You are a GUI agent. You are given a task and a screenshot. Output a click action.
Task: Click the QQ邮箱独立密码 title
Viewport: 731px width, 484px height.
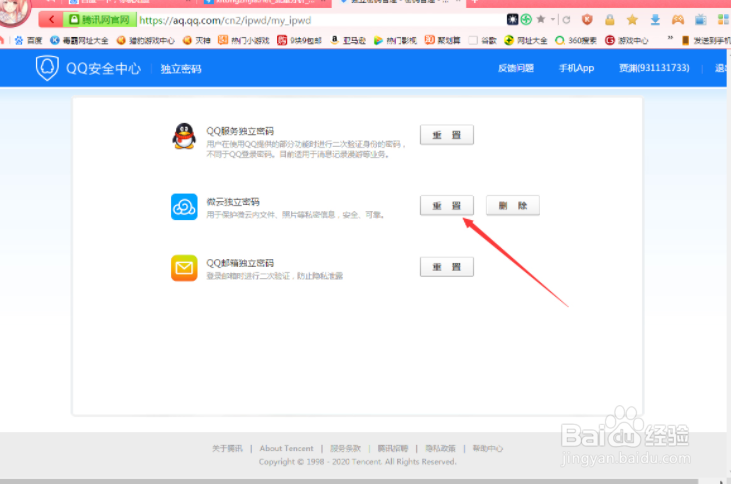coord(240,263)
